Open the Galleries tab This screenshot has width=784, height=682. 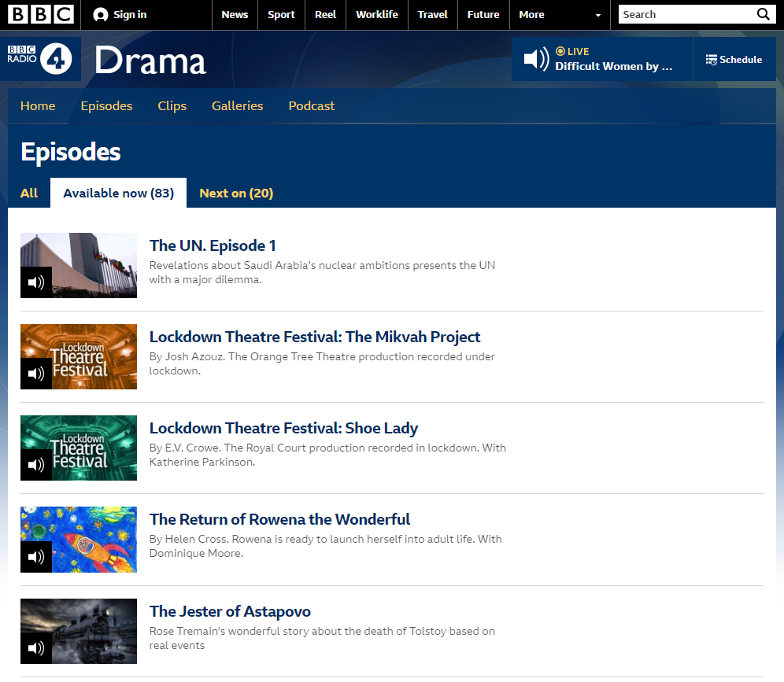[x=237, y=105]
